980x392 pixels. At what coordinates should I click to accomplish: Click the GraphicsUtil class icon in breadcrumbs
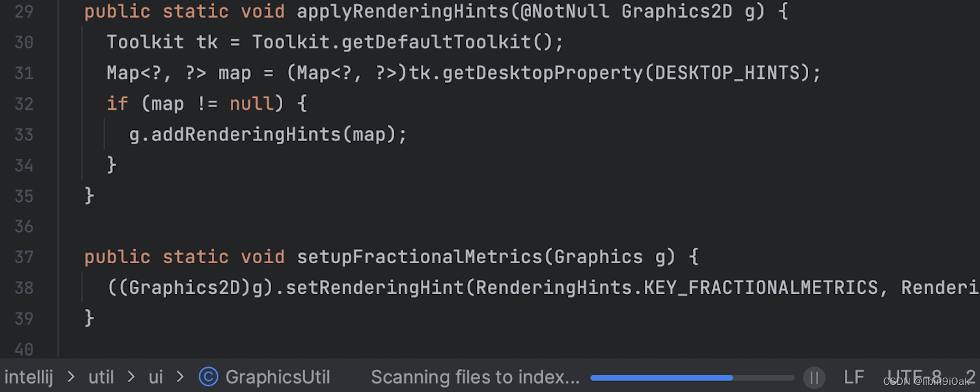(x=208, y=377)
